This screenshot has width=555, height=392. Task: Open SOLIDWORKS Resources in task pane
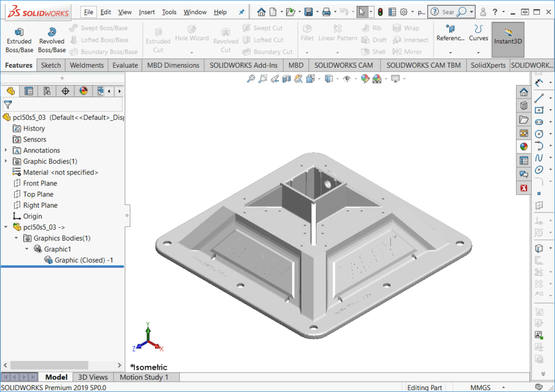524,93
